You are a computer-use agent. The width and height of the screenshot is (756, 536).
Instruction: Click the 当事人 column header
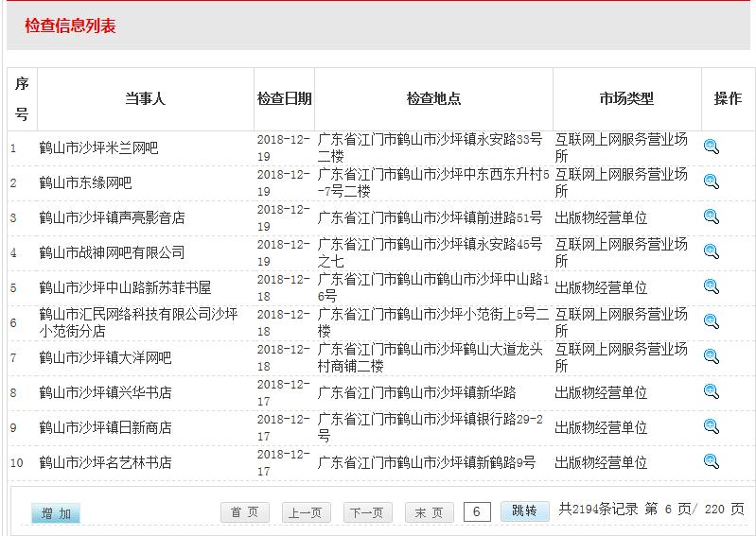tap(145, 99)
